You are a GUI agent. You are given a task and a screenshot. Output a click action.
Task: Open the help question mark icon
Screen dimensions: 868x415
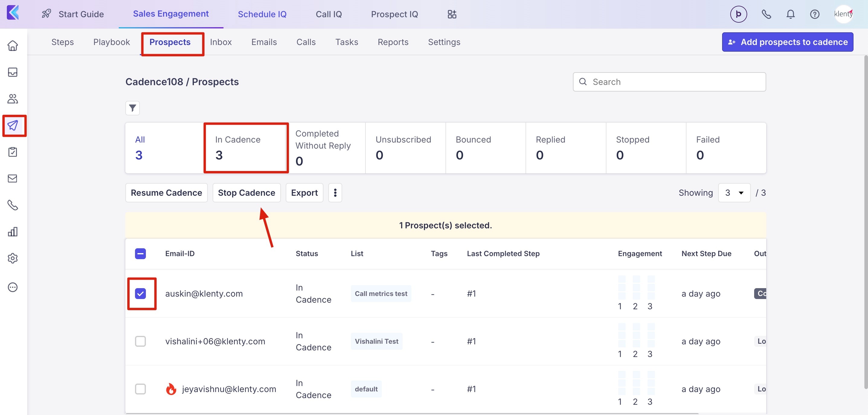815,14
